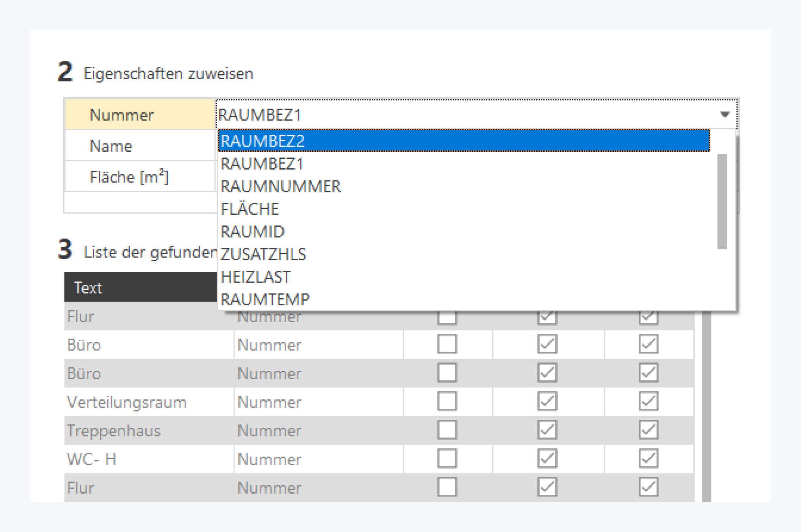Uncheck middle checkbox in first Büro row

click(x=547, y=344)
